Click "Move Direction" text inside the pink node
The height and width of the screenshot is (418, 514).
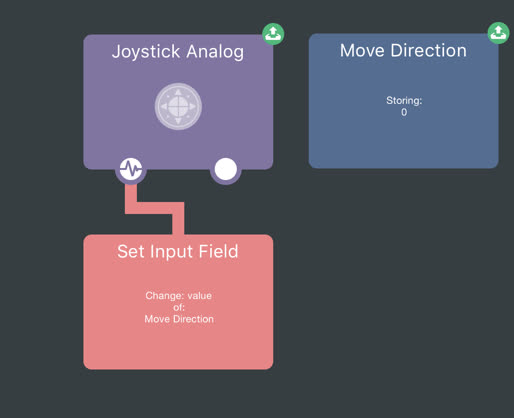tap(179, 319)
